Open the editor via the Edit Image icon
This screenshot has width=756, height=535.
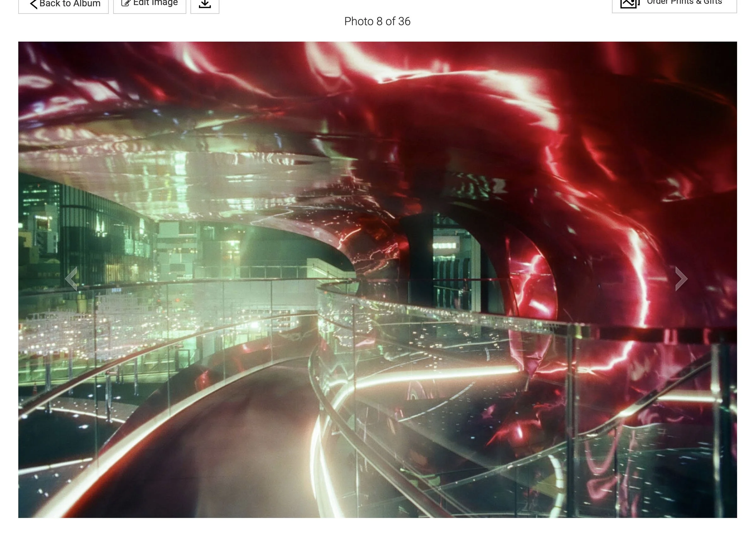[126, 3]
